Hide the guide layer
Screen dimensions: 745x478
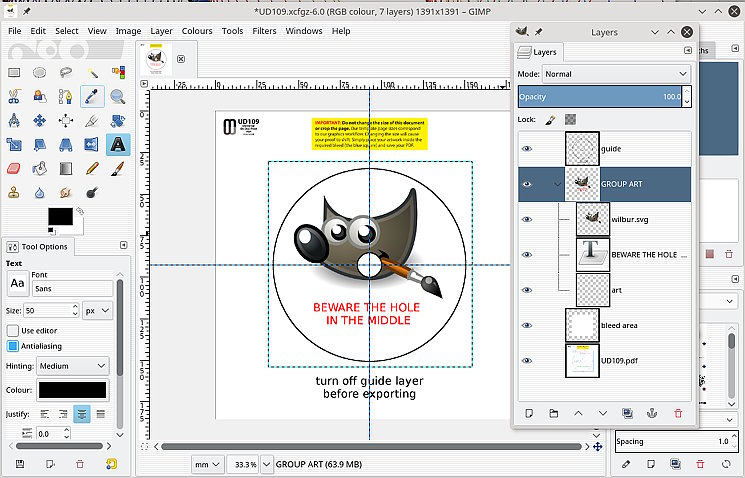click(x=526, y=149)
